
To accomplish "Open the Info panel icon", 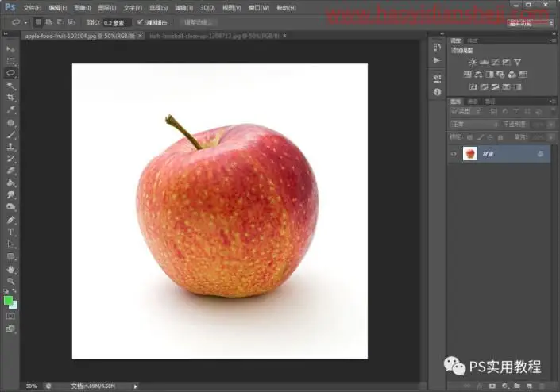I will pyautogui.click(x=437, y=92).
